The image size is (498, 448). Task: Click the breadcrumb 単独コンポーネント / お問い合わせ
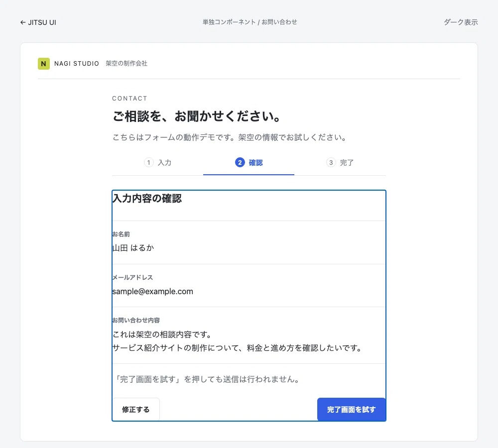tap(249, 22)
